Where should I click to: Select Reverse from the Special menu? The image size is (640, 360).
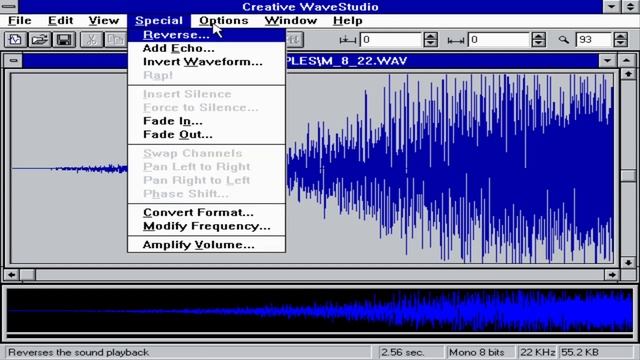(207, 35)
